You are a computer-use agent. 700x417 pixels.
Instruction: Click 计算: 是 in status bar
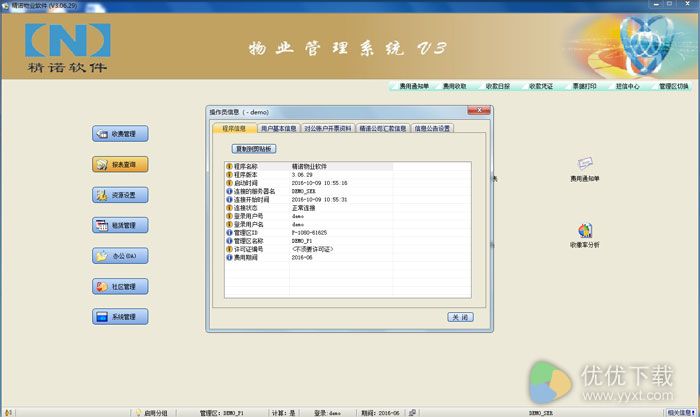(x=283, y=413)
